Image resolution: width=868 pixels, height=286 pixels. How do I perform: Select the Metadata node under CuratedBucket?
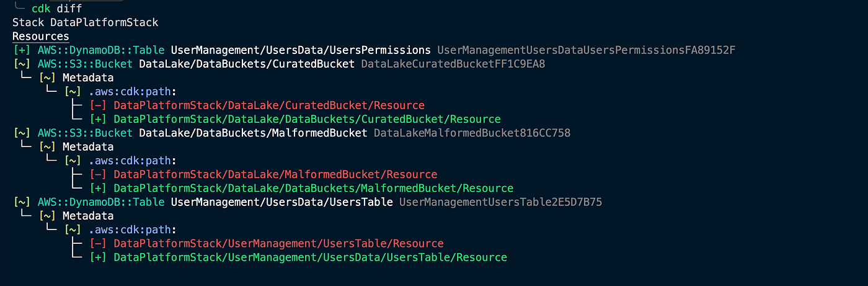(88, 78)
